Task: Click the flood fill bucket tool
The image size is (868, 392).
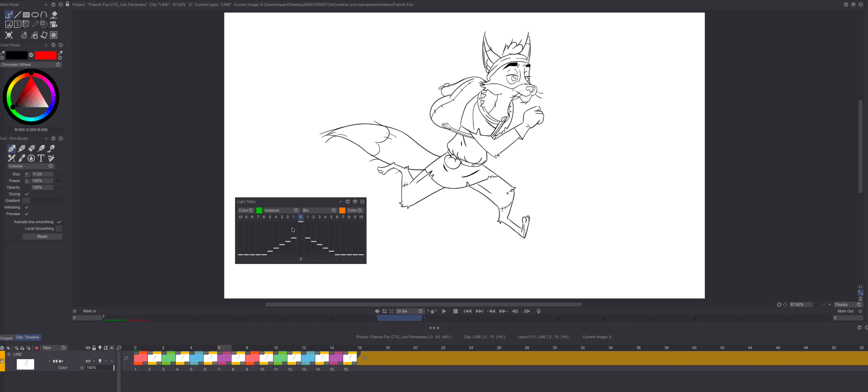Action: coord(54,14)
